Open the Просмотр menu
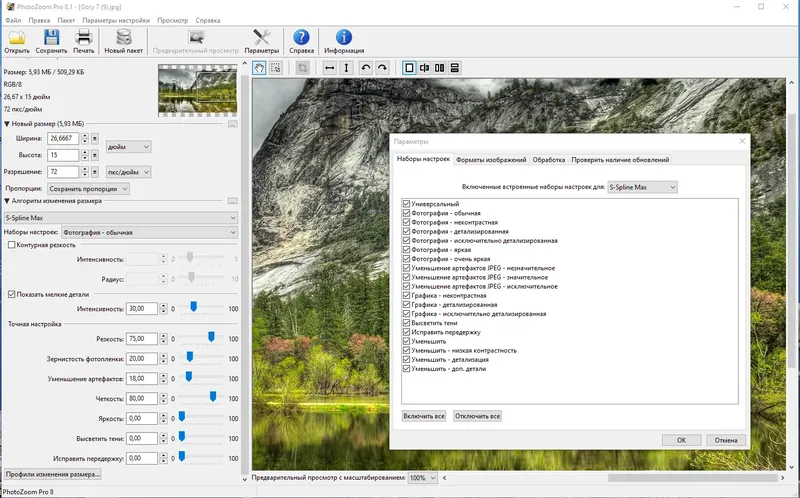 click(172, 20)
